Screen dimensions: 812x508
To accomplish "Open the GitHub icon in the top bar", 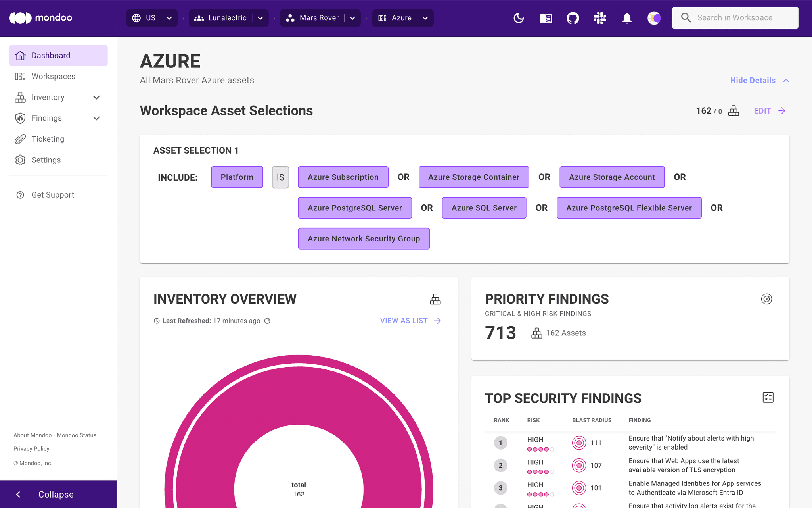I will coord(573,18).
